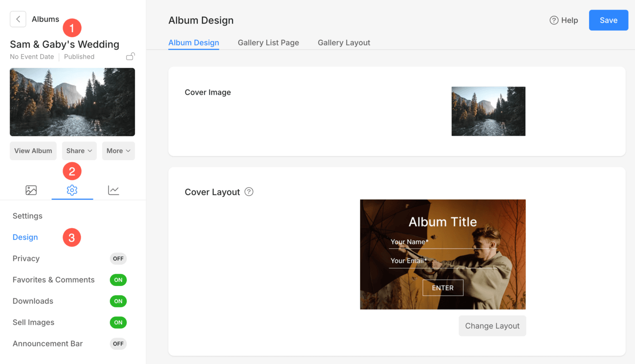Select Design in the sidebar

pyautogui.click(x=25, y=237)
